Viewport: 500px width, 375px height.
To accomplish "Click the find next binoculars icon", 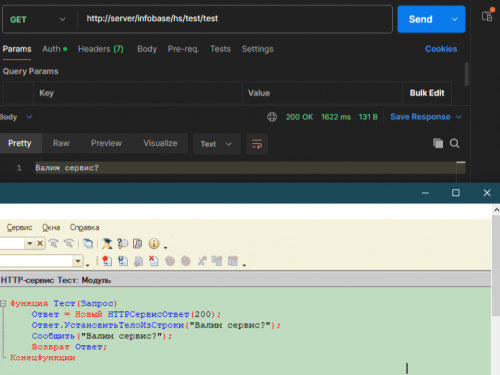I will point(53,244).
